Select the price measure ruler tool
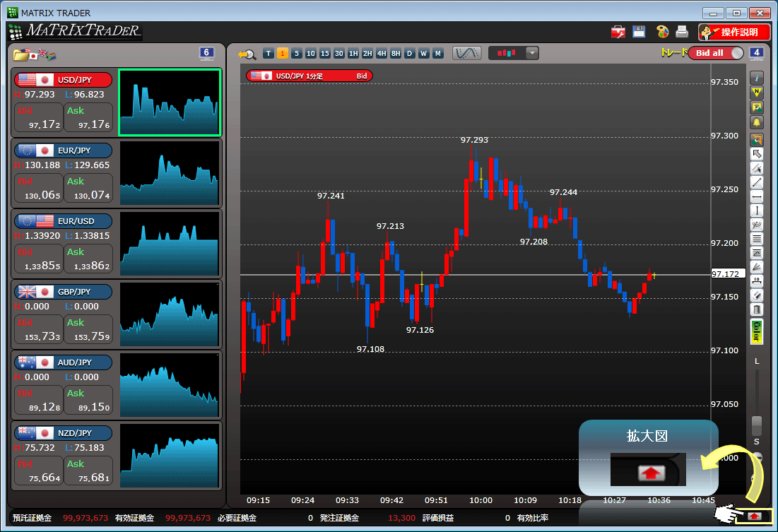 pyautogui.click(x=756, y=281)
